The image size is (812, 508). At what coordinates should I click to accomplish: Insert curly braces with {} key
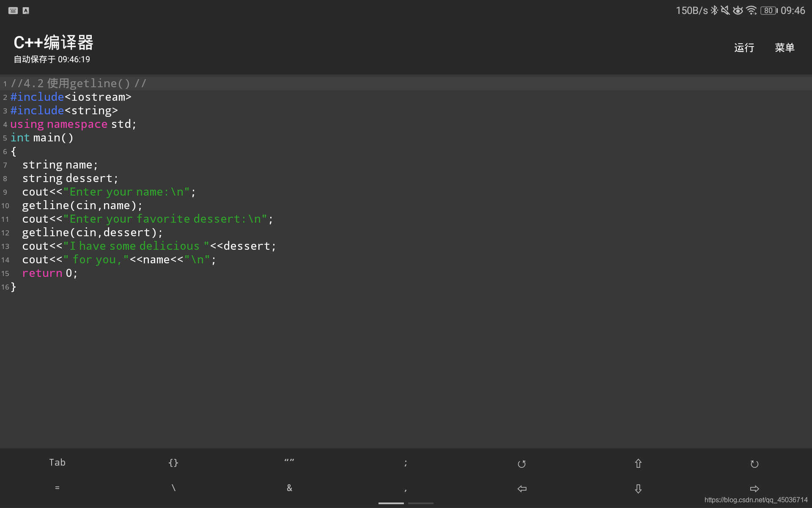173,463
